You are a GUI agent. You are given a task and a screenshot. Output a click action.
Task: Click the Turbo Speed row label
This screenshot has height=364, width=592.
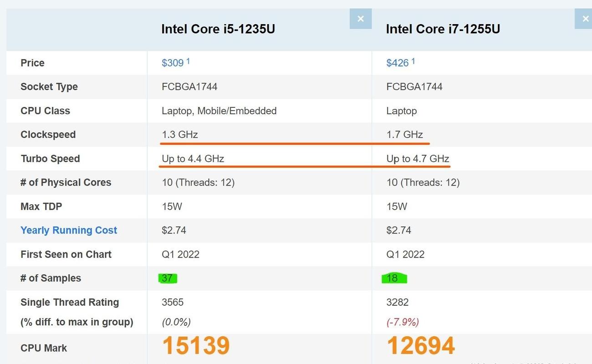[x=50, y=158]
